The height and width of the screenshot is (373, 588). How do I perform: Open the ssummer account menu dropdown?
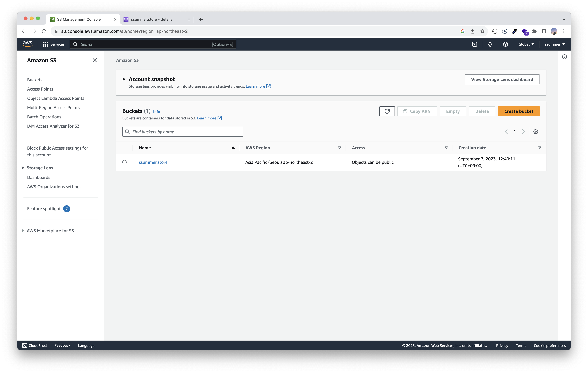pos(555,44)
